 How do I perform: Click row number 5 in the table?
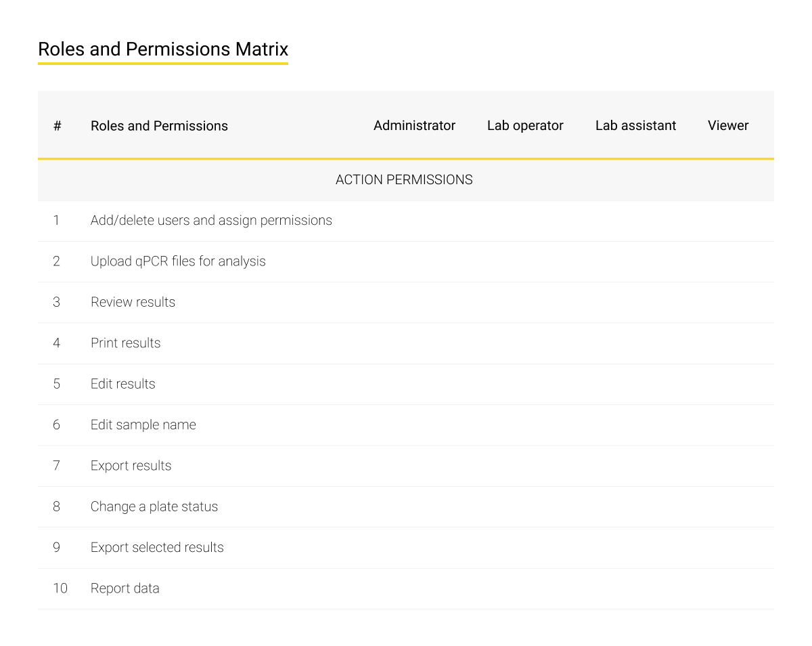click(56, 384)
